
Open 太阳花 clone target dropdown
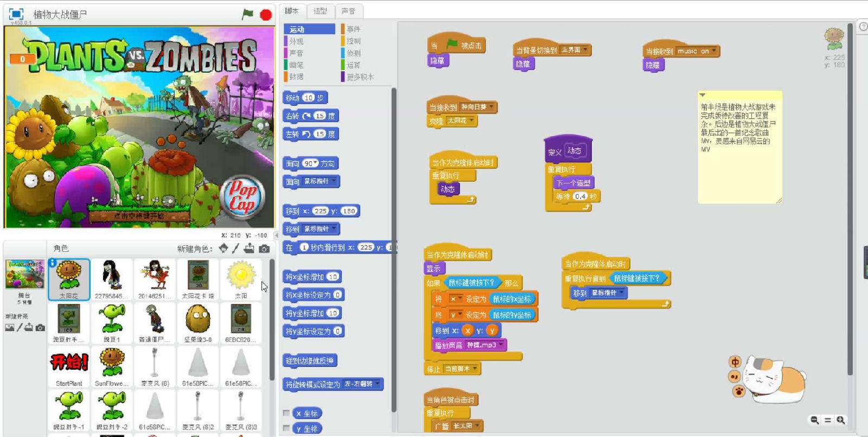pyautogui.click(x=471, y=120)
